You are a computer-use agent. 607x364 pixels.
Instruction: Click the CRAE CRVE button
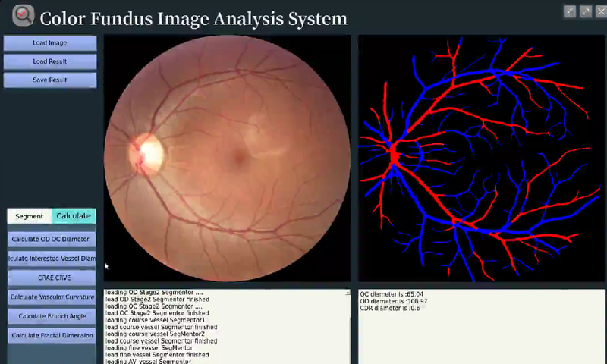pyautogui.click(x=52, y=278)
